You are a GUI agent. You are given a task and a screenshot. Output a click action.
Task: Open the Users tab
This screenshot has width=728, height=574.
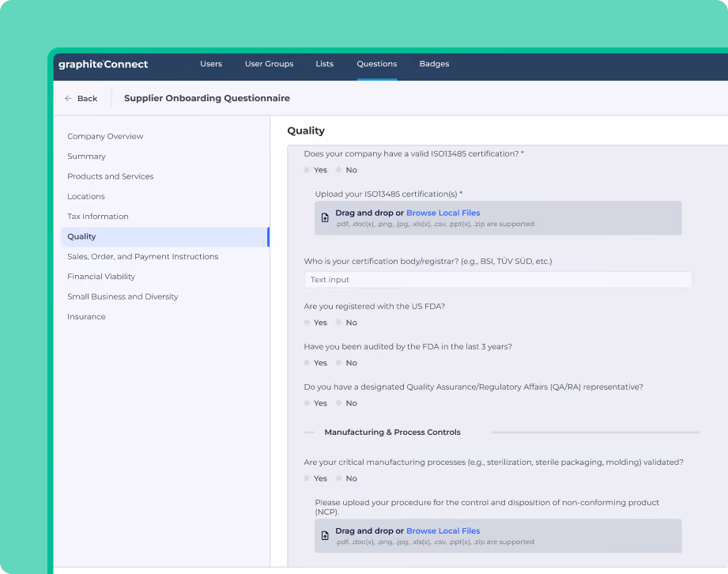tap(211, 64)
